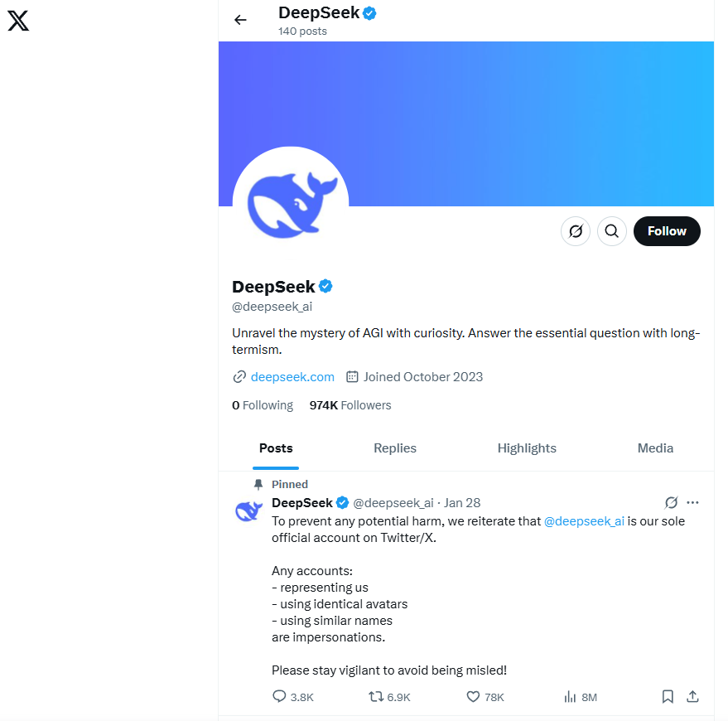This screenshot has width=728, height=721.
Task: Open the three-dot more menu on post
Action: point(692,502)
